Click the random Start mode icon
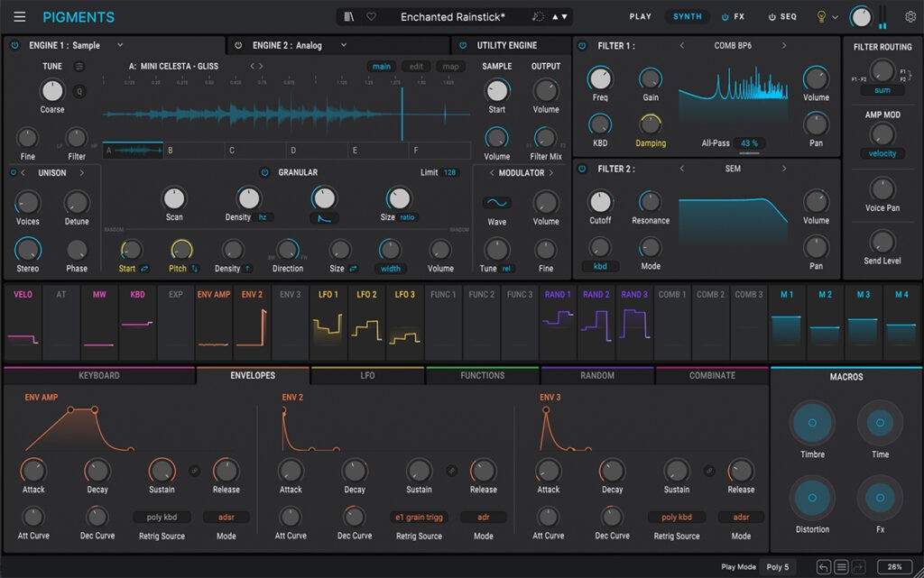 coord(144,269)
